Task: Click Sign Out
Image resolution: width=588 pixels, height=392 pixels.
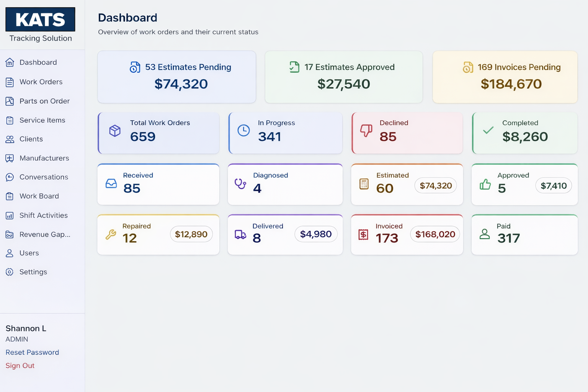Action: (x=20, y=365)
